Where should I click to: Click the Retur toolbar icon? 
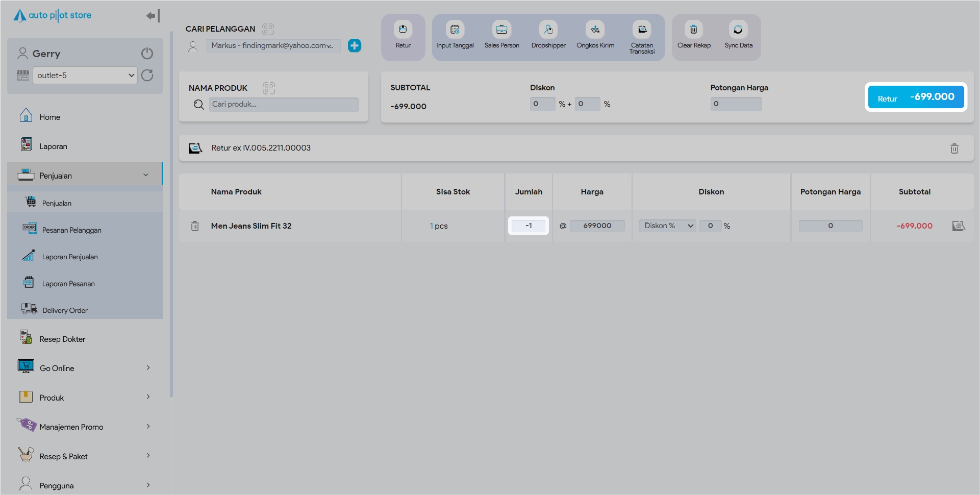click(403, 30)
